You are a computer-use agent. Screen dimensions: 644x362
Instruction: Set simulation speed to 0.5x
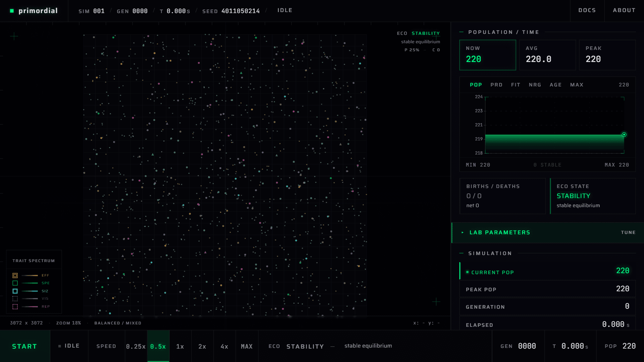pos(158,347)
